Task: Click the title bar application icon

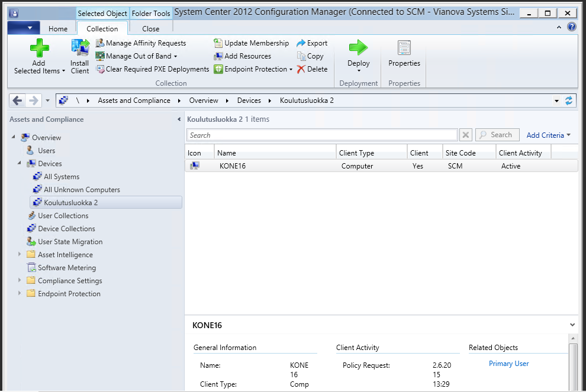Action: (14, 14)
